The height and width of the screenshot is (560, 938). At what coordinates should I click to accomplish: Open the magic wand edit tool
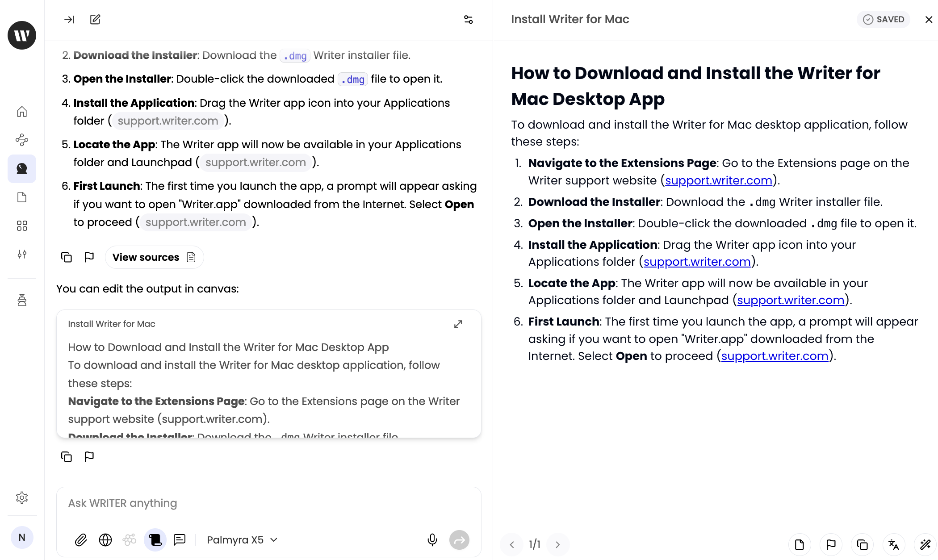925,544
